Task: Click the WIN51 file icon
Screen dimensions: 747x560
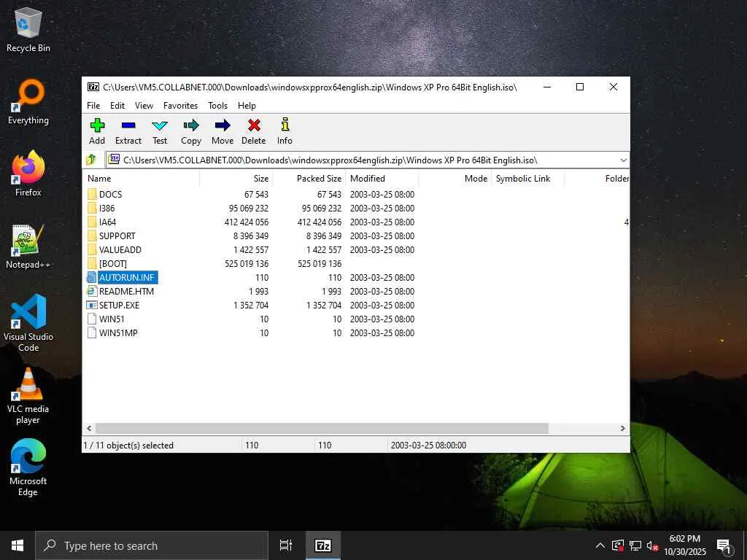Action: point(92,319)
